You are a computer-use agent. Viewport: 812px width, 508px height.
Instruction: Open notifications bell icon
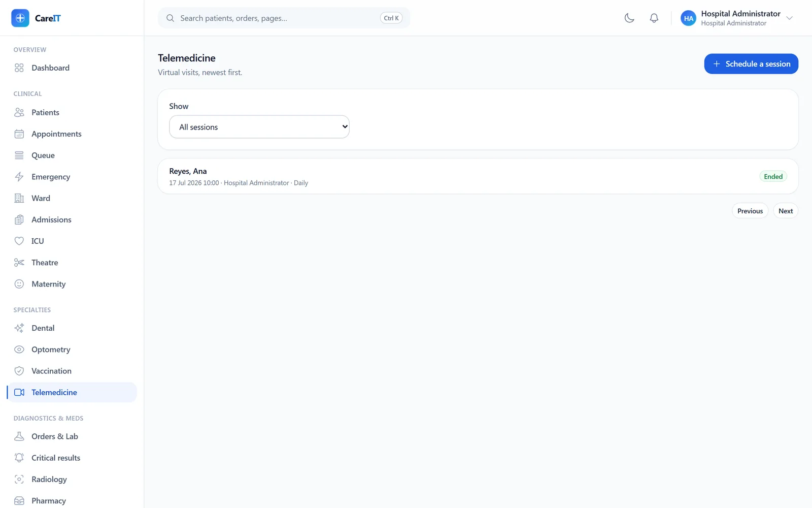[x=654, y=18]
